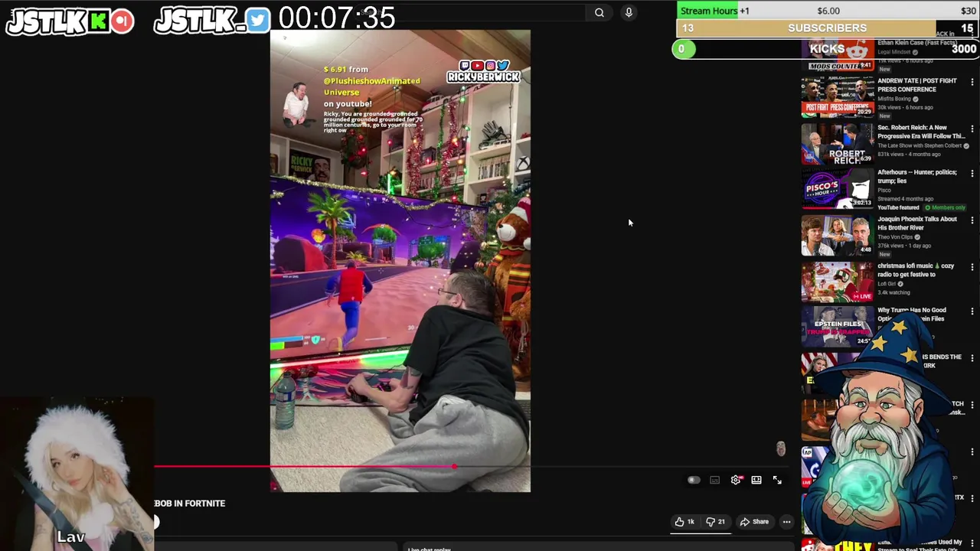The height and width of the screenshot is (551, 980).
Task: Click the 1k likes count
Action: point(691,522)
